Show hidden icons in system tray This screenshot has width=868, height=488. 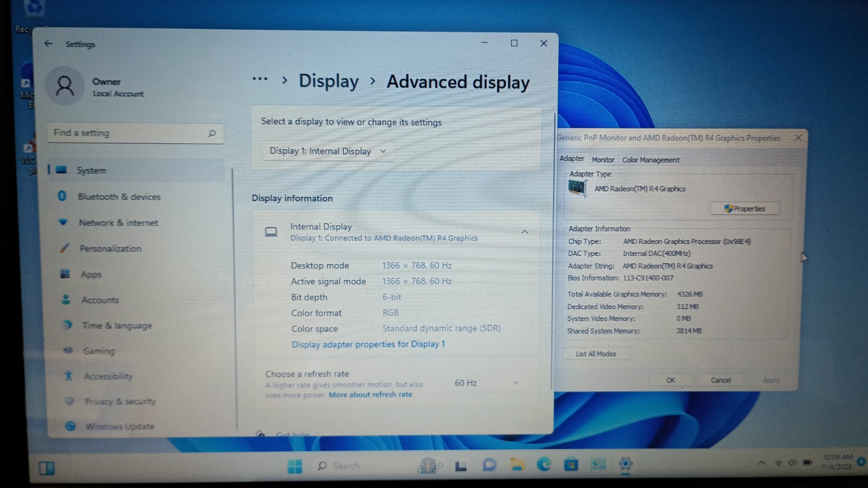click(762, 463)
